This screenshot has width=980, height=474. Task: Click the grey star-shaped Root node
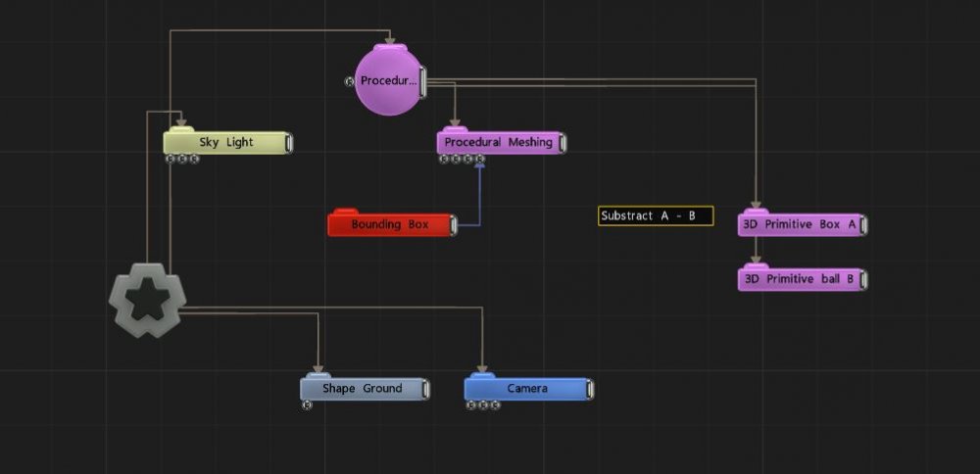coord(146,301)
